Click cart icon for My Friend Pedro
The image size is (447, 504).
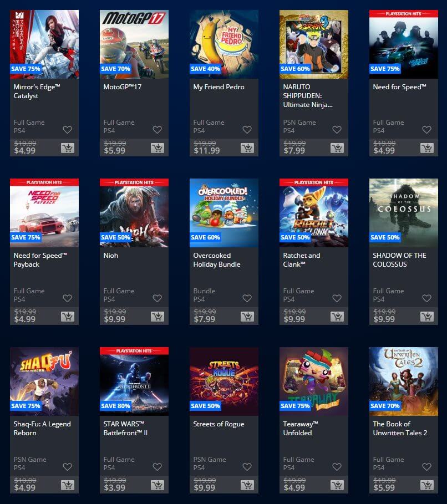pos(247,148)
